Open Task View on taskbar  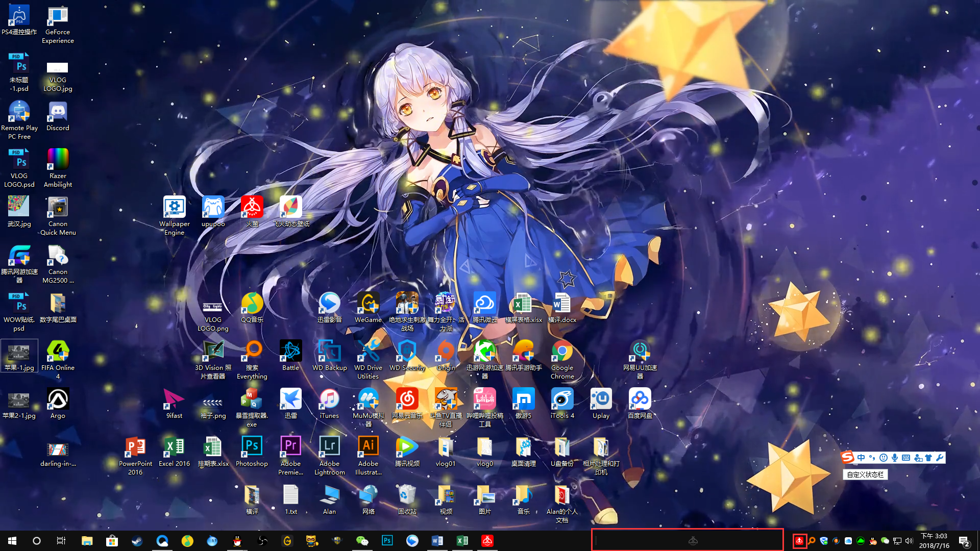click(x=61, y=541)
